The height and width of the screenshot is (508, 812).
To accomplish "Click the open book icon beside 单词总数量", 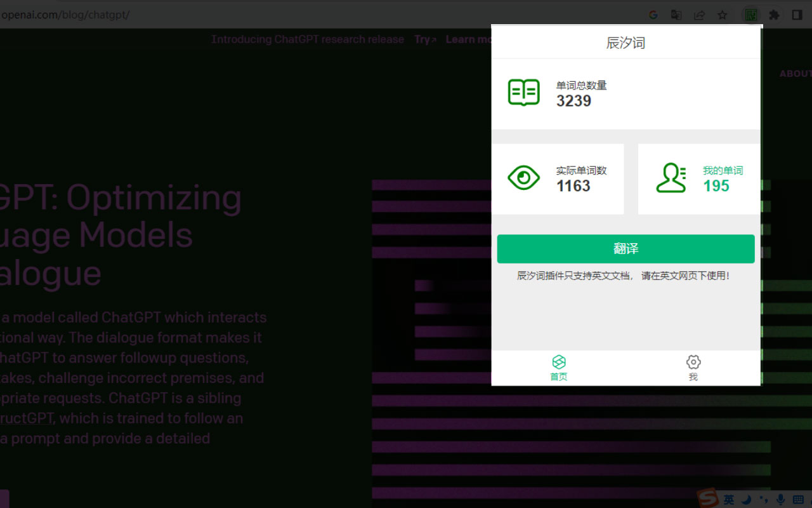I will click(524, 93).
